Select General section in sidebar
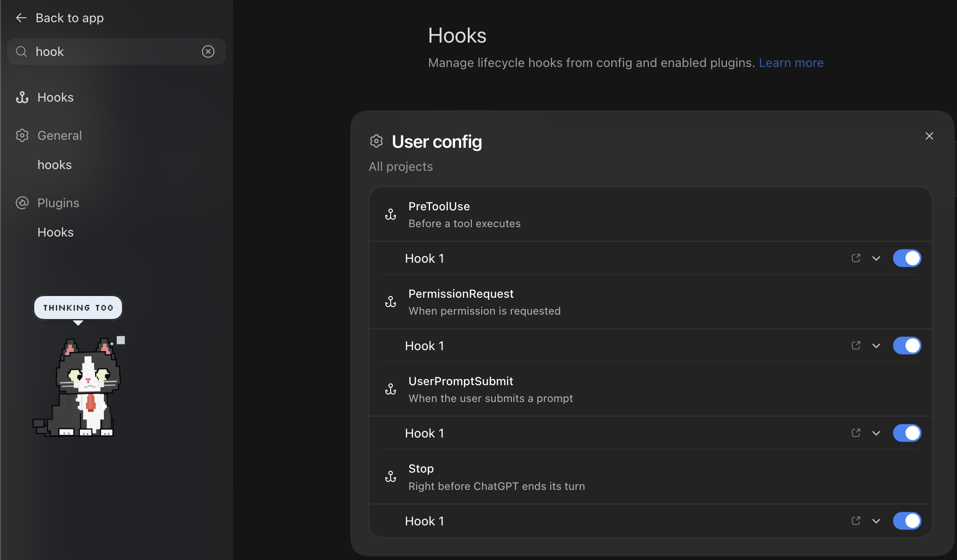This screenshot has width=957, height=560. point(59,135)
